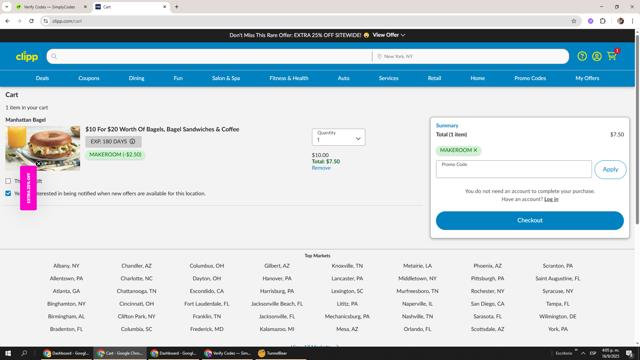
Task: Open My Offers page
Action: (587, 78)
